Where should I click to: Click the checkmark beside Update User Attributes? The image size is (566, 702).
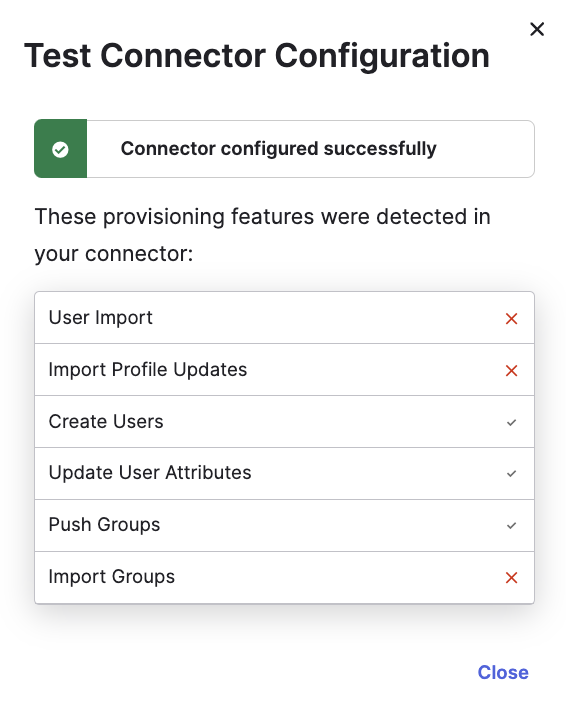click(511, 474)
